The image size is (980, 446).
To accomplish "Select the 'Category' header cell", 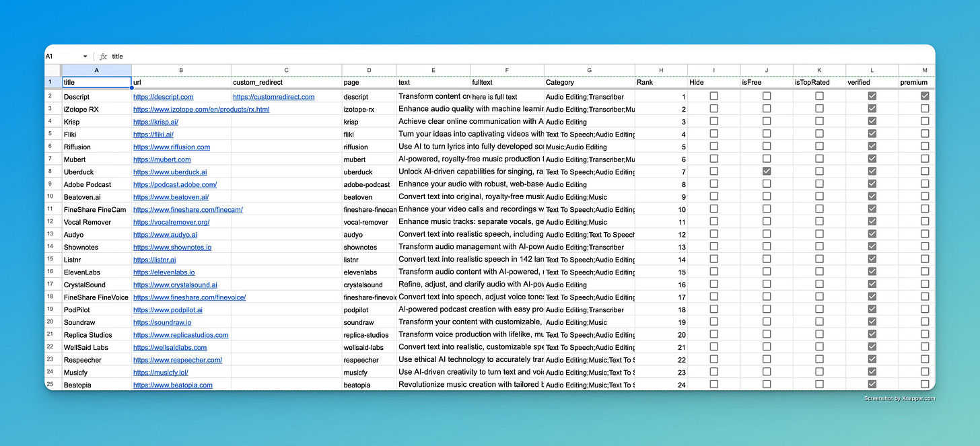I will pyautogui.click(x=589, y=82).
